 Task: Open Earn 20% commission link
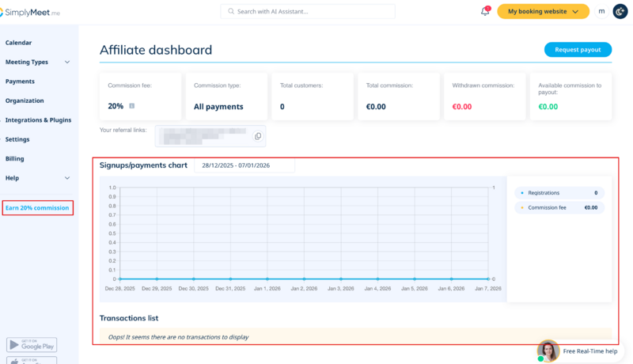(37, 208)
